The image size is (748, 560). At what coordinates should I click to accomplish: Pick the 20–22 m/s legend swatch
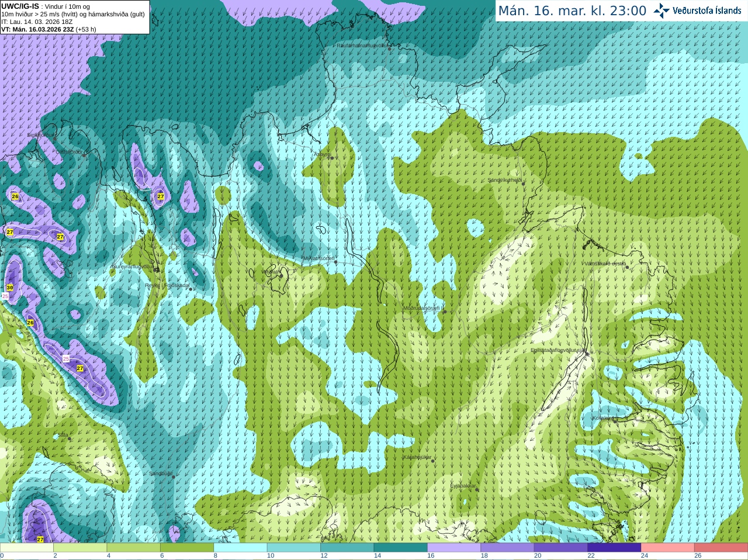561,548
